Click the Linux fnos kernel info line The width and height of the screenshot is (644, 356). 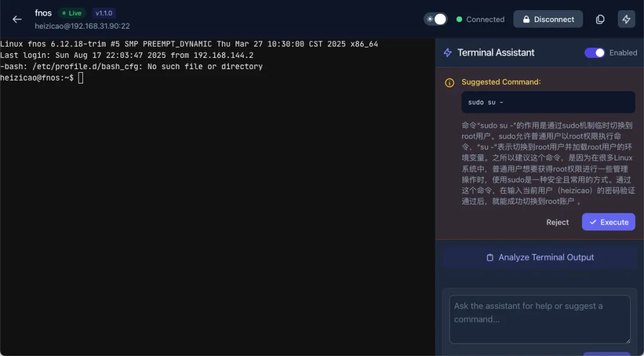coord(189,44)
